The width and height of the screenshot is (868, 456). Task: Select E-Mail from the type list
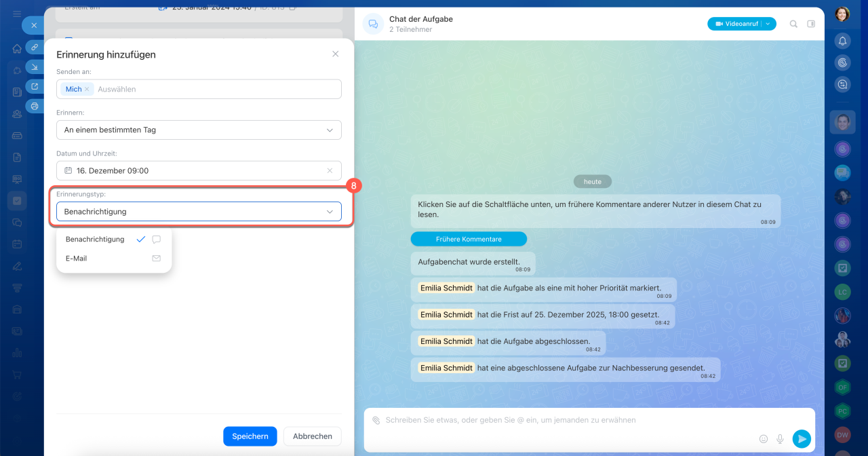pyautogui.click(x=113, y=259)
